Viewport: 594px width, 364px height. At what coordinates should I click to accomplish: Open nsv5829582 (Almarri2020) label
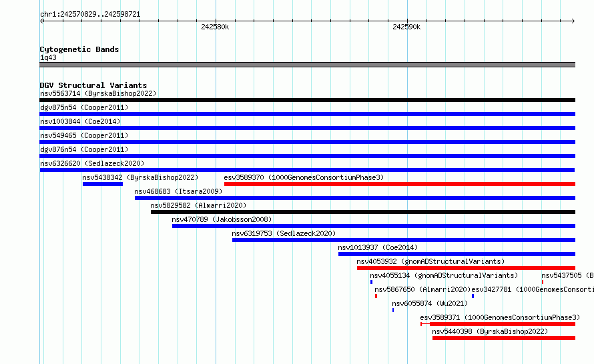click(x=198, y=205)
